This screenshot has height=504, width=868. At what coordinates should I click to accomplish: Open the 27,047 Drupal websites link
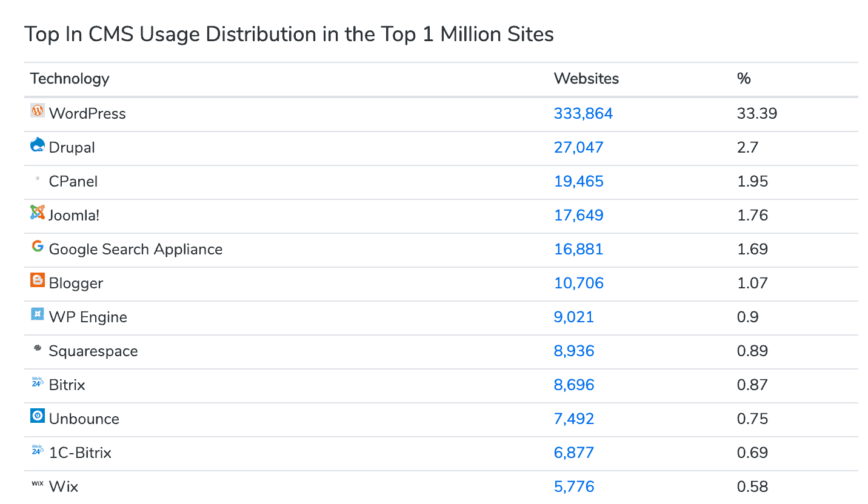coord(578,147)
